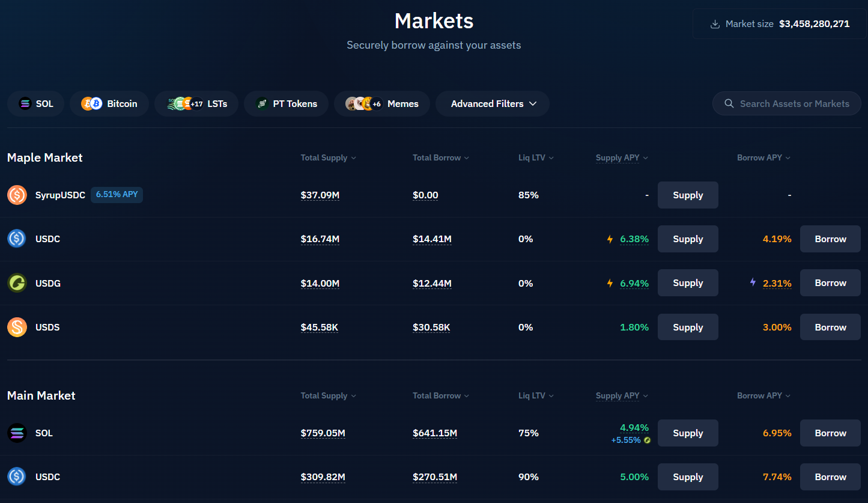Click Supply button for USDS
This screenshot has height=503, width=868.
[x=688, y=327]
